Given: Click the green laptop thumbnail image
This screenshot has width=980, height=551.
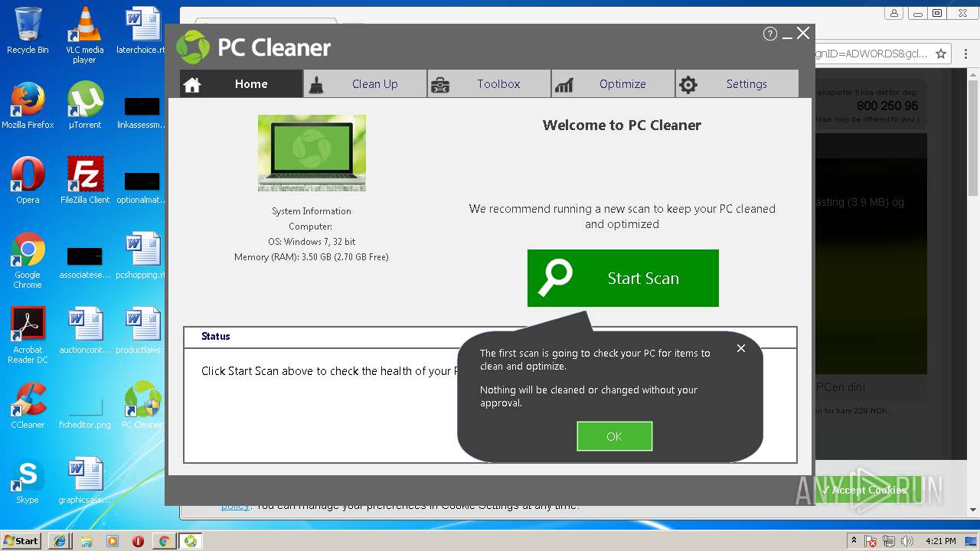Looking at the screenshot, I should pos(312,153).
